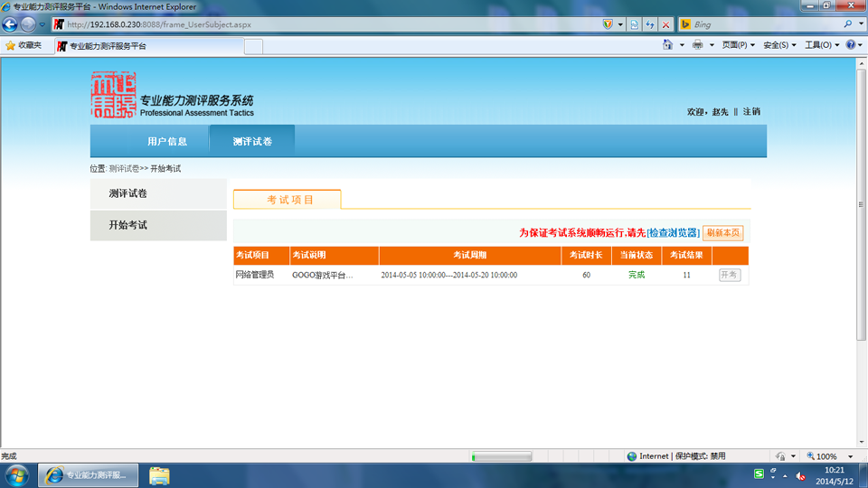This screenshot has height=488, width=868.
Task: Click the Bing search magnifier icon
Action: 848,24
